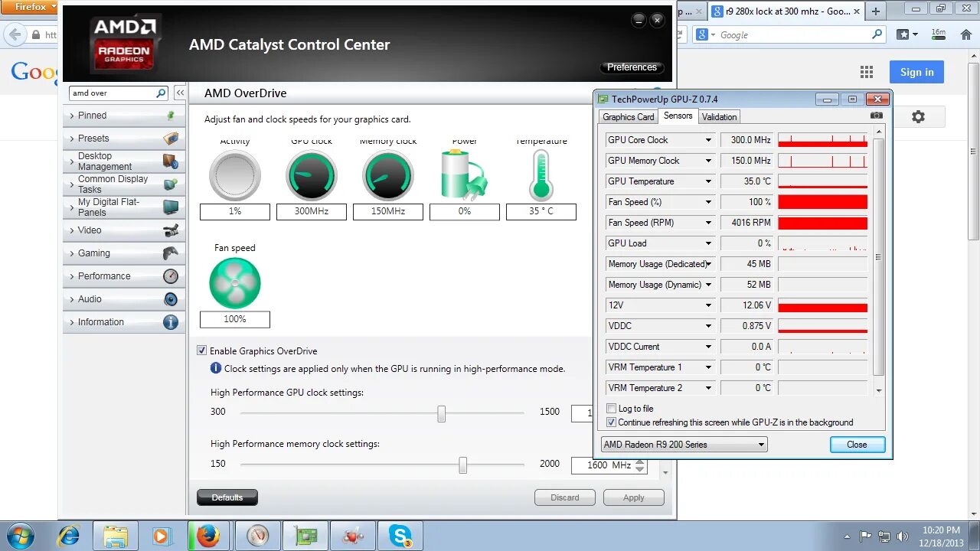The width and height of the screenshot is (980, 551).
Task: Click the GPU clock gauge dial
Action: pos(312,175)
